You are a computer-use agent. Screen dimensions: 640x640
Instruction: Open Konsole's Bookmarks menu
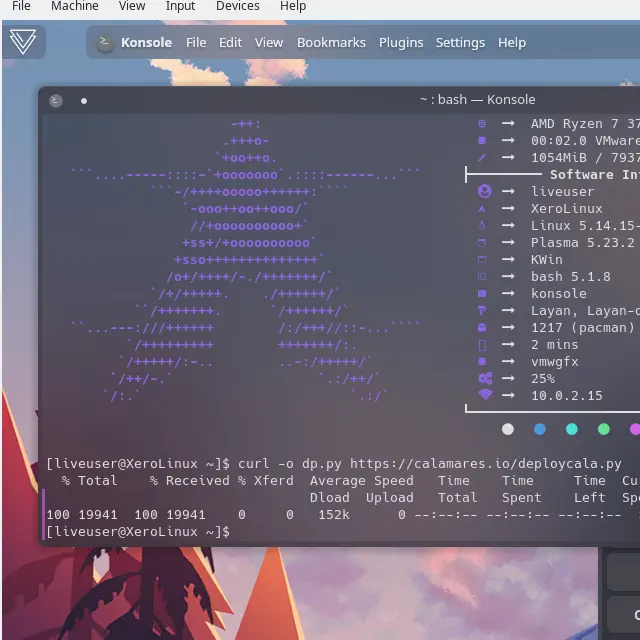pyautogui.click(x=331, y=42)
